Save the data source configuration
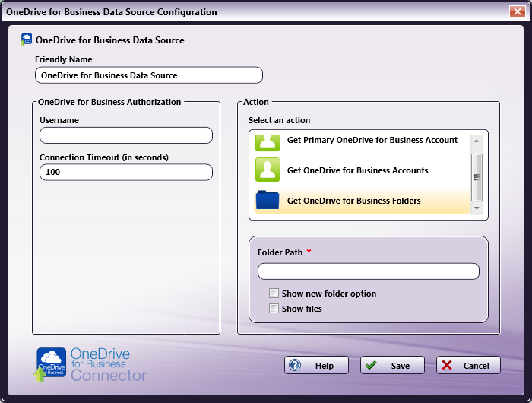The height and width of the screenshot is (403, 532). [x=392, y=365]
